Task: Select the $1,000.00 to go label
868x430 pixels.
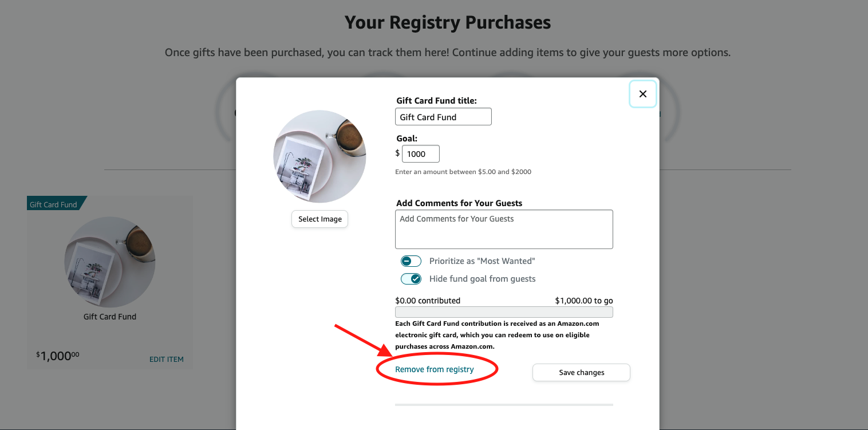Action: (583, 300)
